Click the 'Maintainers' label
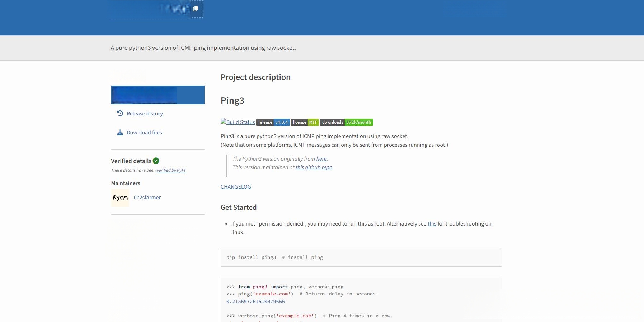This screenshot has width=644, height=322. click(x=126, y=183)
